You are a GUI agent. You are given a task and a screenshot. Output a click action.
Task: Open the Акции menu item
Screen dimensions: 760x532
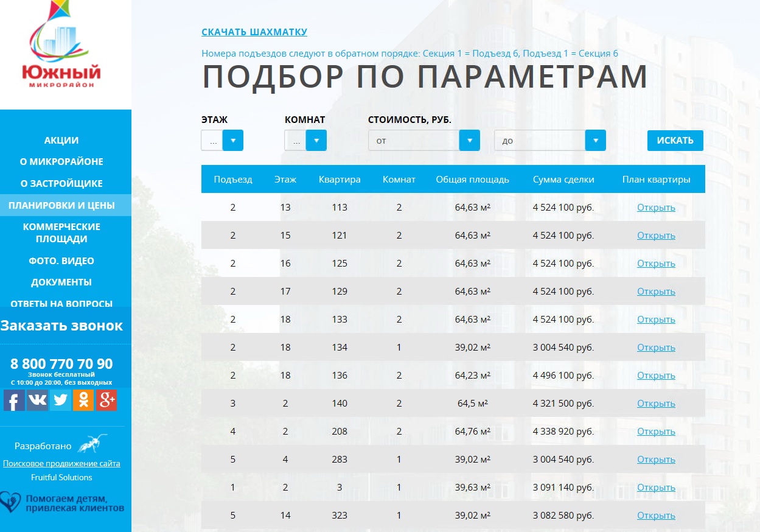[61, 140]
